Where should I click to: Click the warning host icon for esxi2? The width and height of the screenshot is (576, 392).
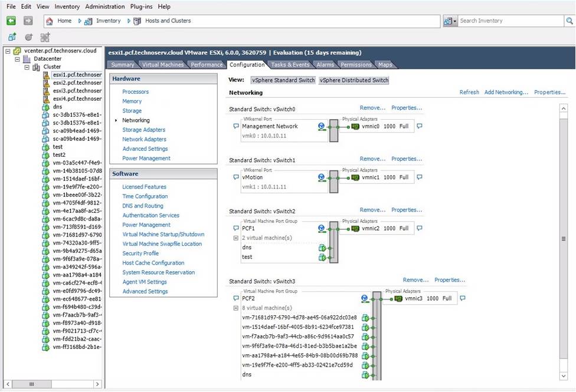pos(46,83)
